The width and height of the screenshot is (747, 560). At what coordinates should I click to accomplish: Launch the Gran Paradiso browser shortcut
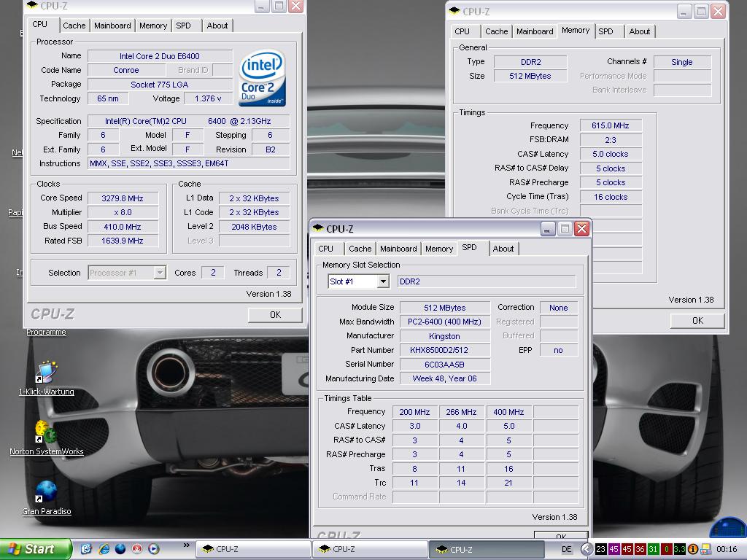46,492
